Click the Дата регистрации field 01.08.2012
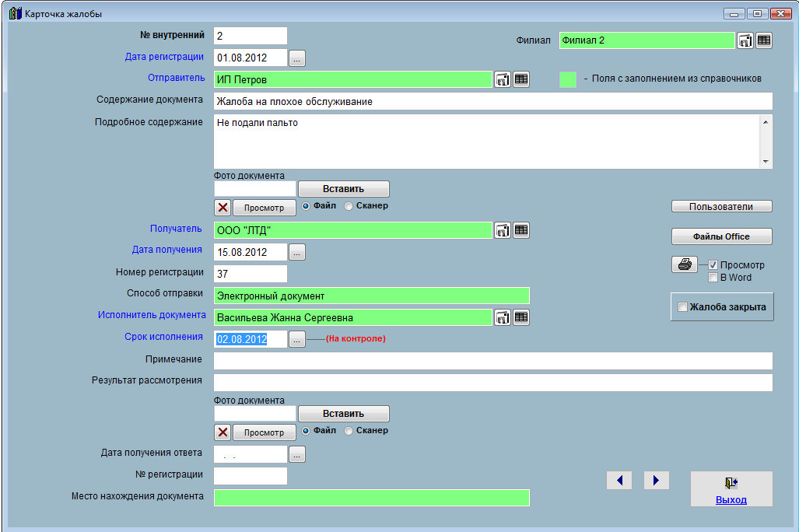This screenshot has width=799, height=532. [251, 58]
